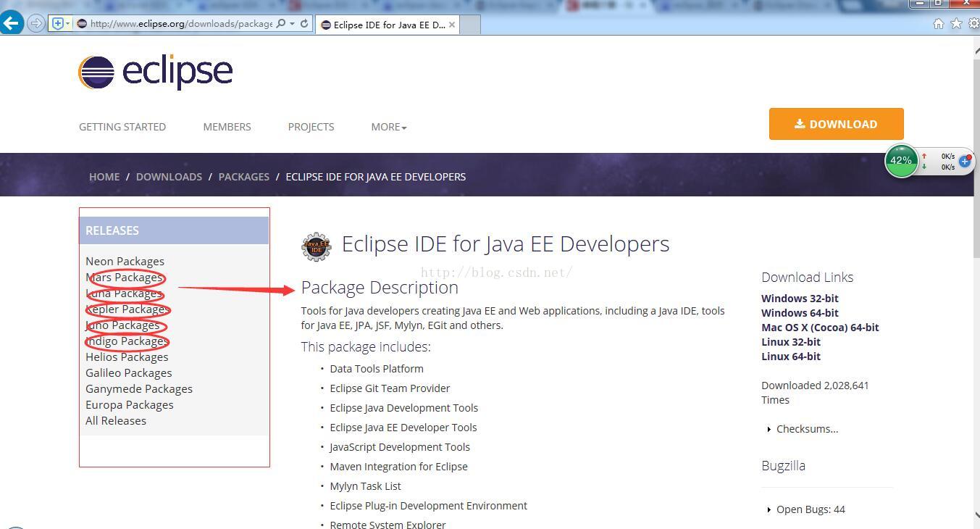
Task: Open Ganymede Packages release
Action: (x=139, y=388)
